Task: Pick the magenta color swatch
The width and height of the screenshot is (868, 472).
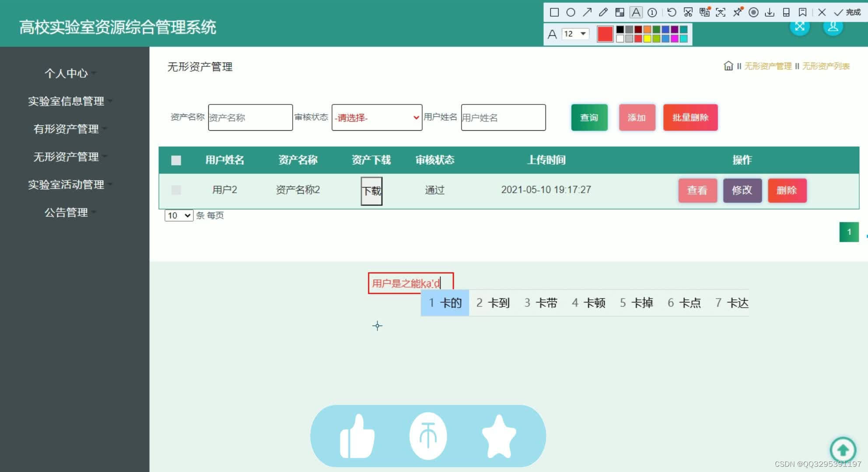Action: [x=675, y=38]
